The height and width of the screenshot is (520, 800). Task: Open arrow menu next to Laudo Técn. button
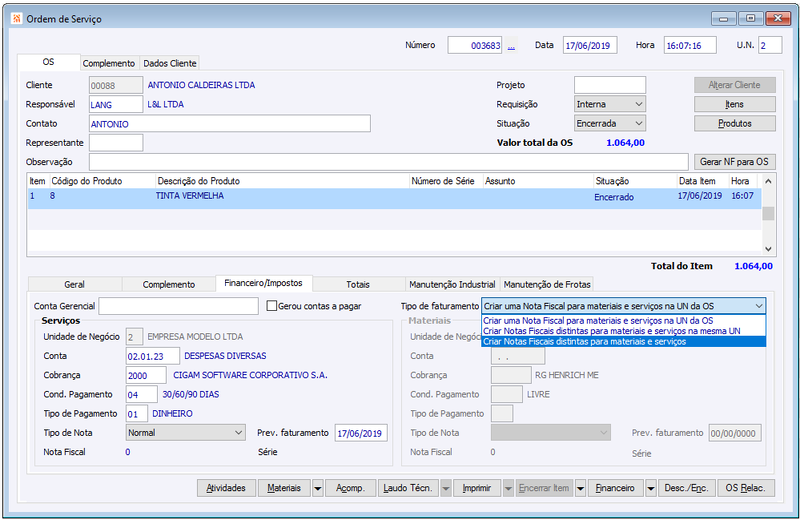tap(446, 488)
